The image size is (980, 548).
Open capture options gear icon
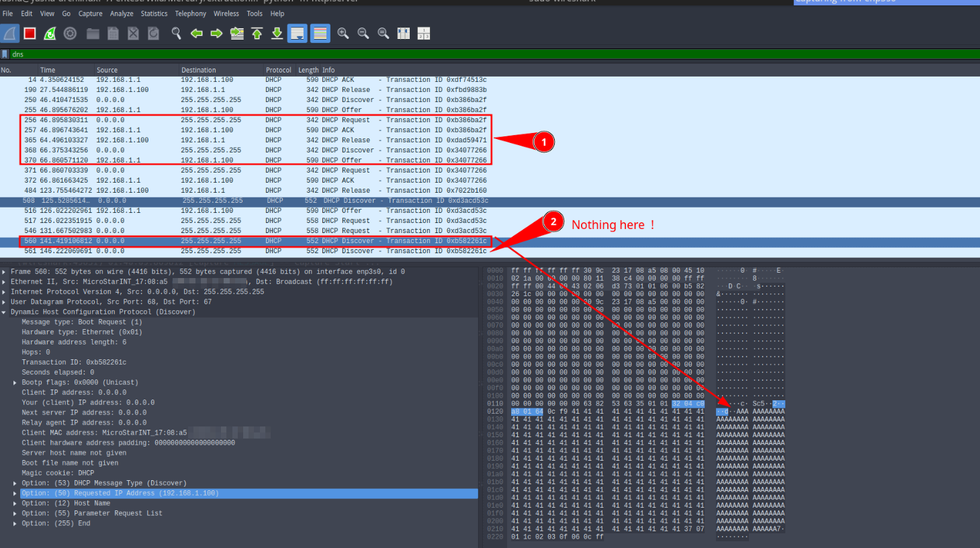[x=70, y=34]
